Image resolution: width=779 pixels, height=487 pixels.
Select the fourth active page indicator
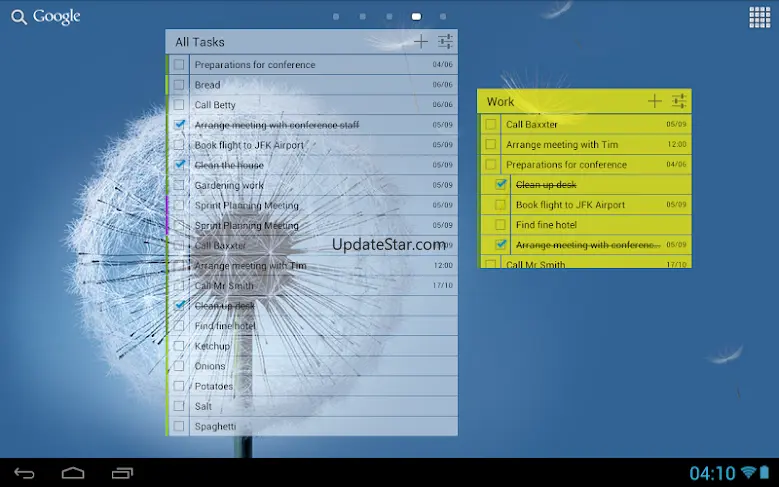[x=416, y=16]
